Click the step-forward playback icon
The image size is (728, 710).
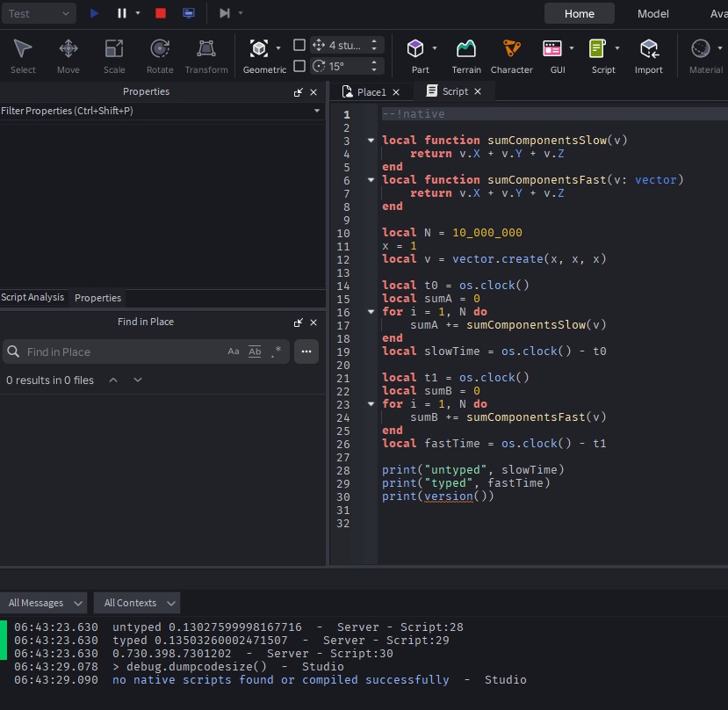(225, 13)
